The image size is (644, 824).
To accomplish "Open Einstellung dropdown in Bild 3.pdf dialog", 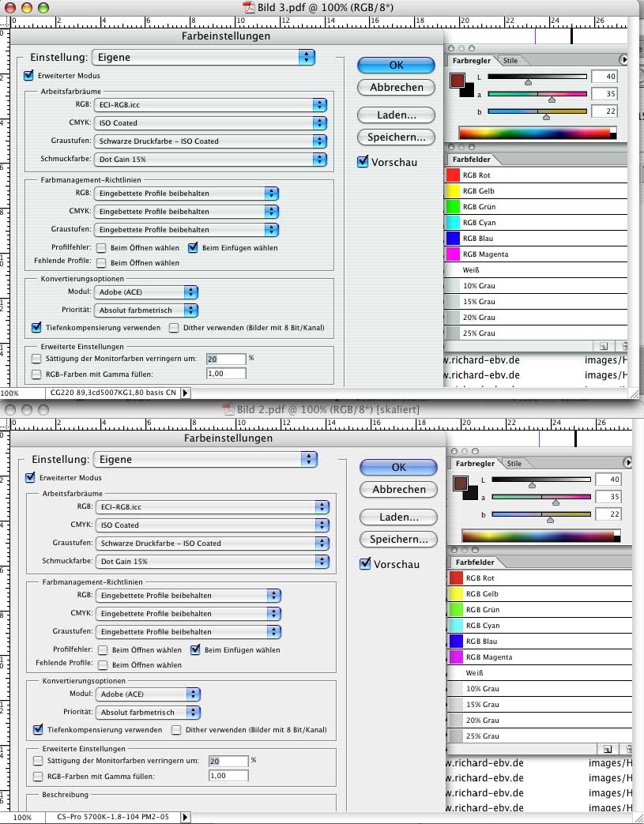I will click(x=203, y=58).
